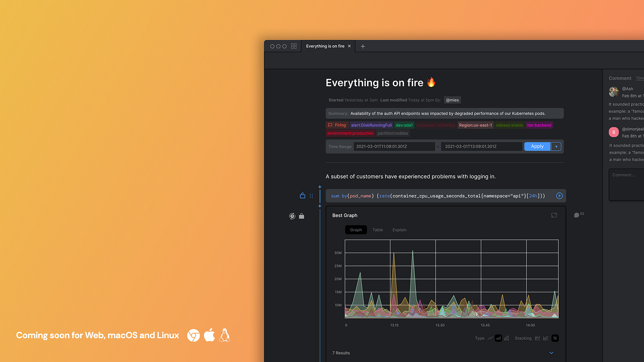
Task: Expand the 7 Results chevron
Action: tap(552, 353)
